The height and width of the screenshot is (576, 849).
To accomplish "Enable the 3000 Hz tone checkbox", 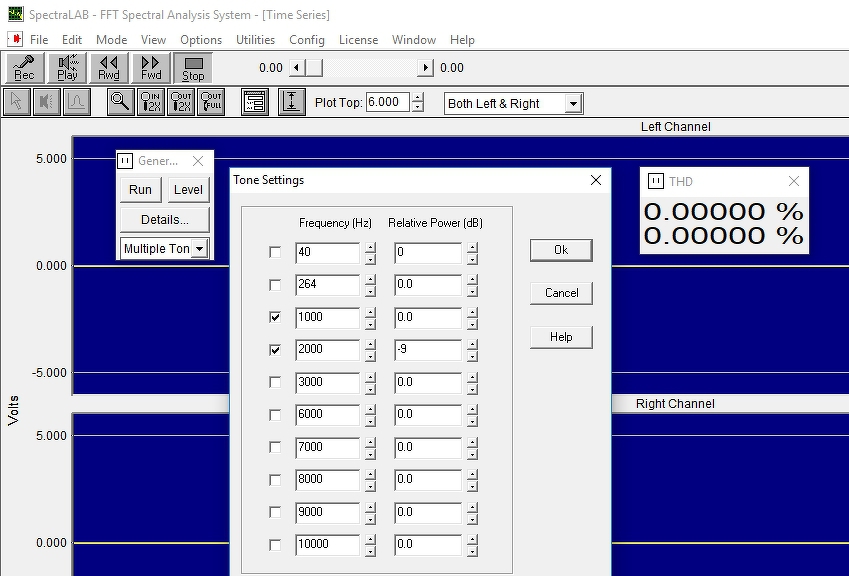I will click(275, 382).
